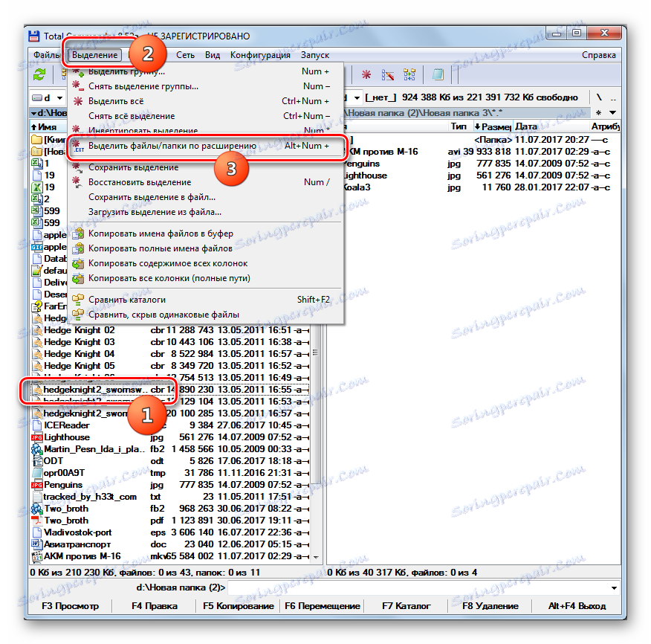Select the Hedge Knight 05 file row
Viewport: 651px width, 644px height.
[x=169, y=366]
